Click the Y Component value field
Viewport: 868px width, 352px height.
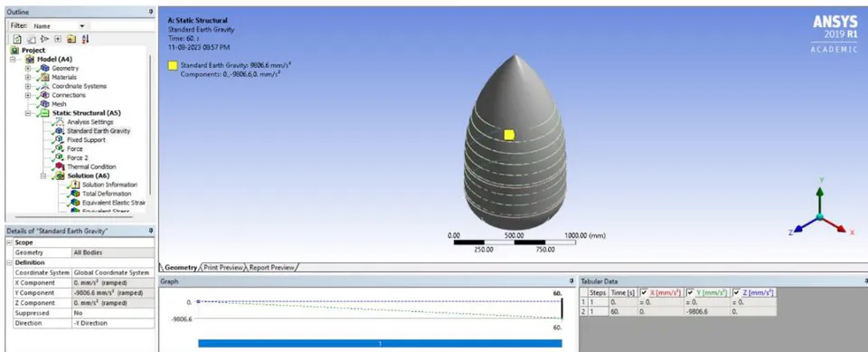(x=114, y=292)
